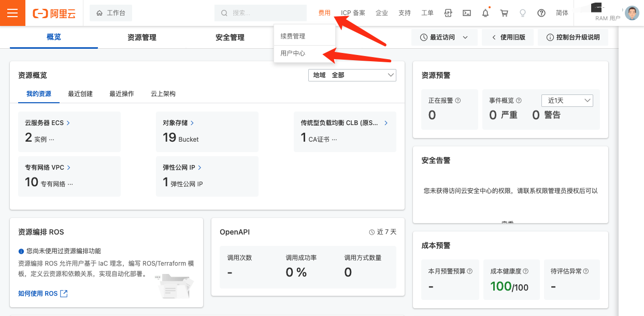
Task: Select 续费管理 in the dropdown menu
Action: pos(293,36)
